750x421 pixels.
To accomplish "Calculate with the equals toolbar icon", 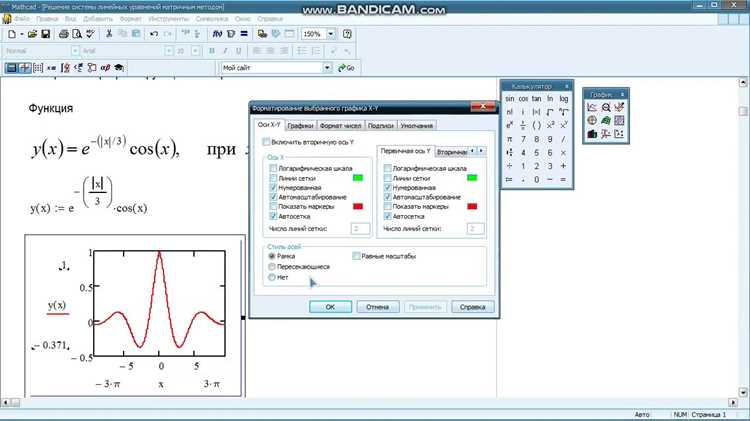I will (x=244, y=34).
